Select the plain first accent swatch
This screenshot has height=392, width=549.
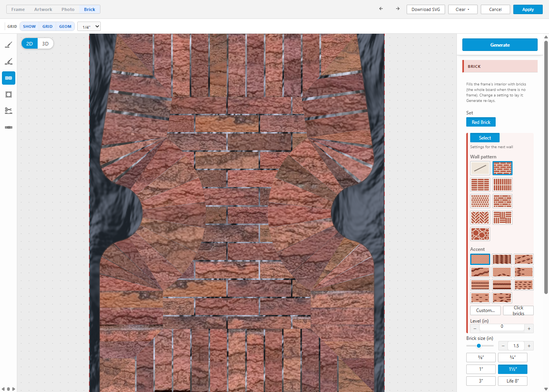pos(480,259)
